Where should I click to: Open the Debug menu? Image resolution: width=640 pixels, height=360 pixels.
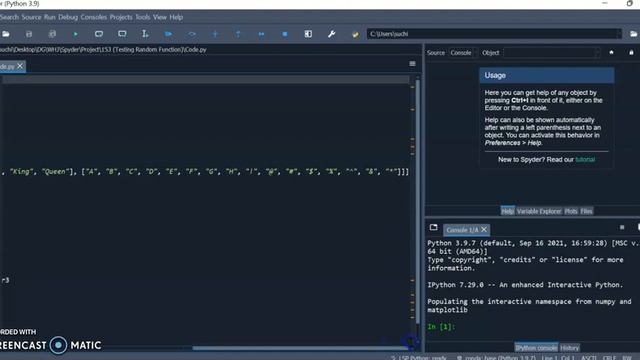68,17
